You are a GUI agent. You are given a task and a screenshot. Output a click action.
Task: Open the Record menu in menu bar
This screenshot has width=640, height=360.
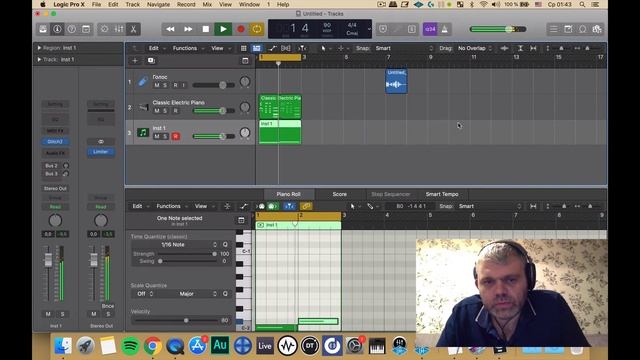point(186,4)
